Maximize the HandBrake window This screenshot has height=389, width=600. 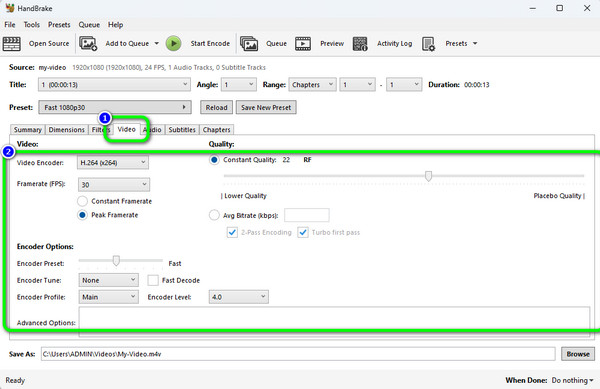[x=559, y=8]
